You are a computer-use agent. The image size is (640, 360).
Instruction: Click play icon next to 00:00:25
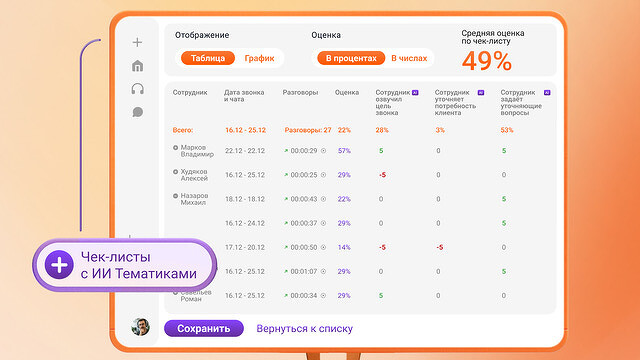coord(323,175)
